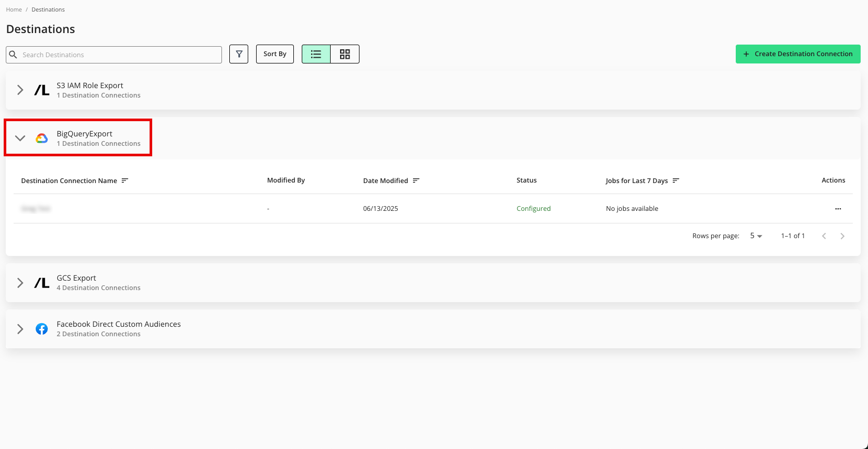Expand Facebook Direct Custom Audiences group
This screenshot has width=868, height=449.
tap(20, 329)
